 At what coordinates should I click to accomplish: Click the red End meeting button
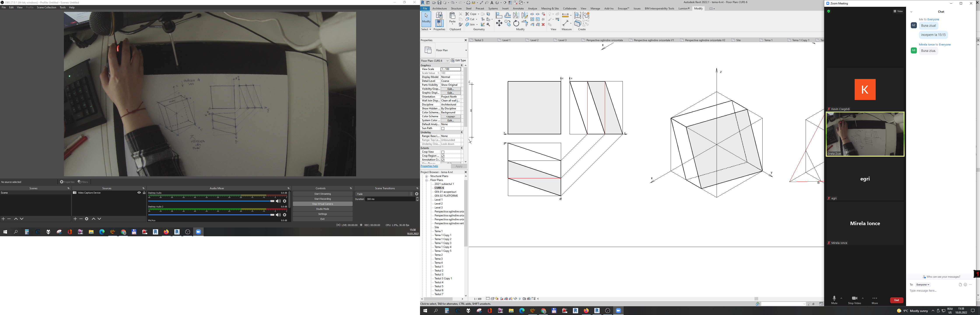pos(896,300)
